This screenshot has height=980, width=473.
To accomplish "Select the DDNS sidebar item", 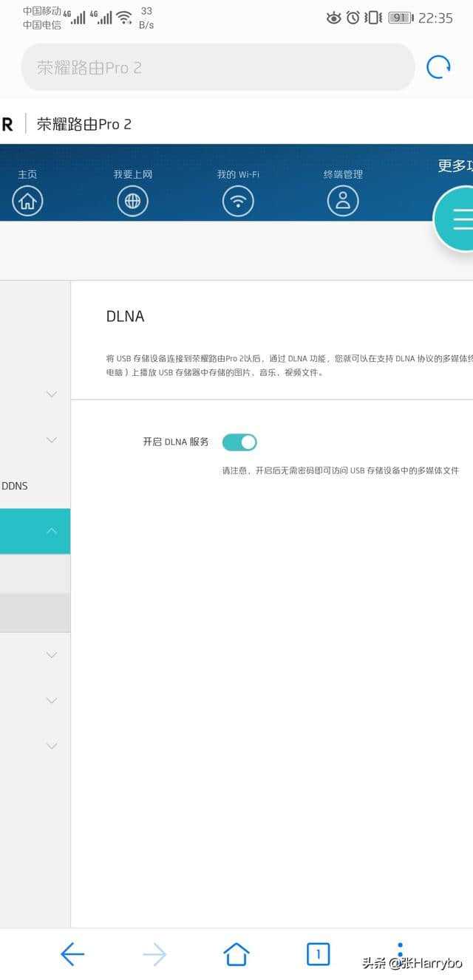I will (x=15, y=486).
